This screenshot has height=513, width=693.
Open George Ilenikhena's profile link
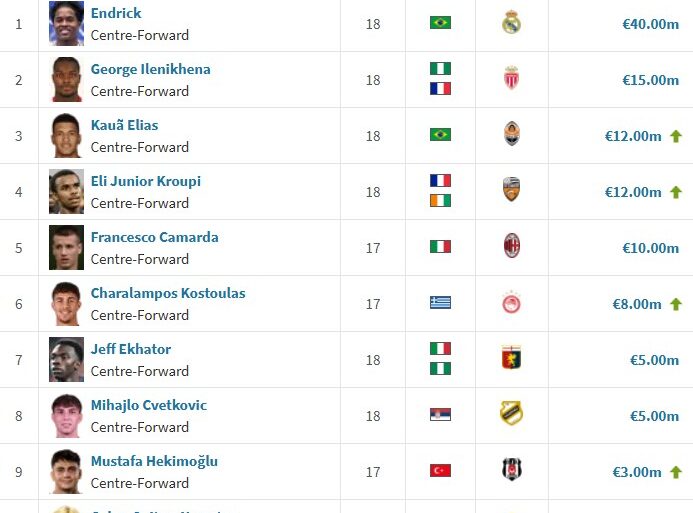pyautogui.click(x=150, y=69)
